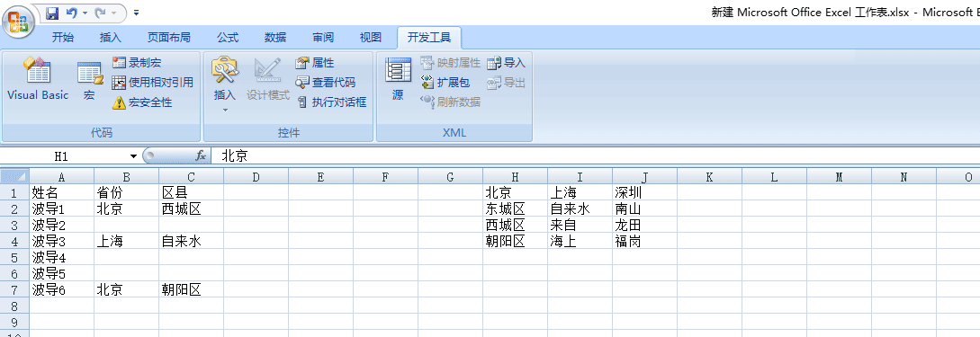Click 刷新数据

click(x=450, y=102)
